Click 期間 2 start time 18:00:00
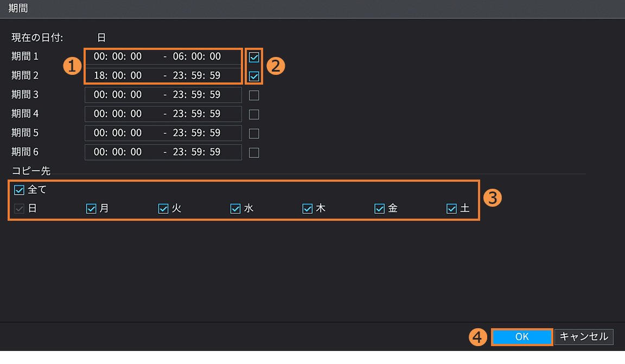 click(x=118, y=75)
